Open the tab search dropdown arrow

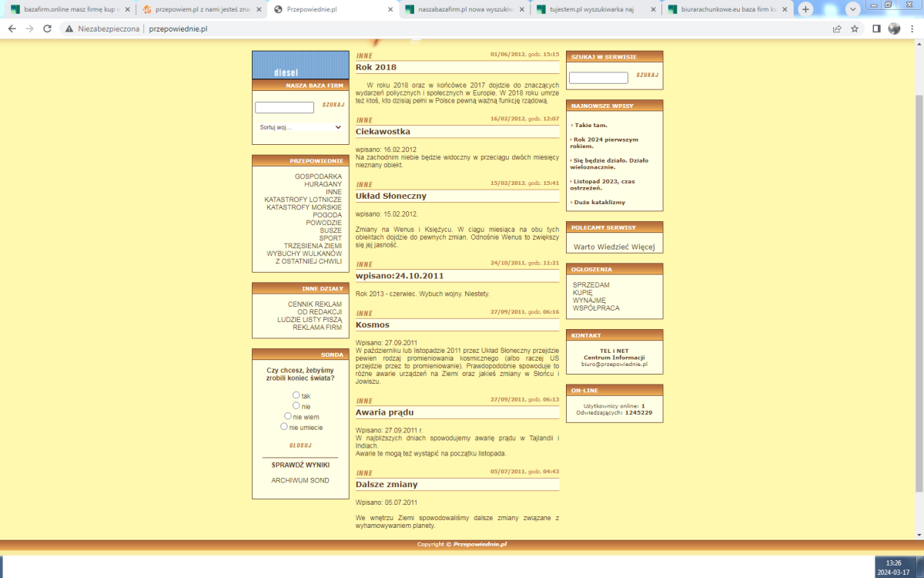[852, 9]
